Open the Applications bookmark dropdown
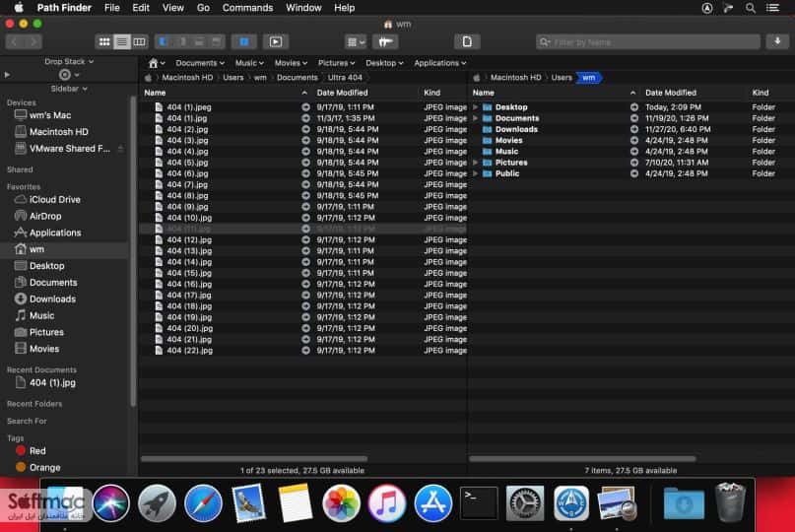This screenshot has height=532, width=795. click(440, 63)
